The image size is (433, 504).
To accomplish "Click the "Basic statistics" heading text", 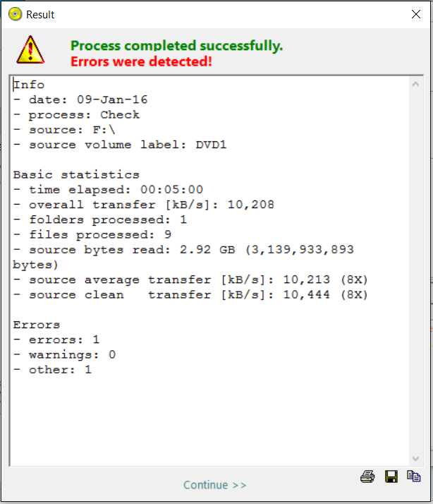I will [76, 174].
